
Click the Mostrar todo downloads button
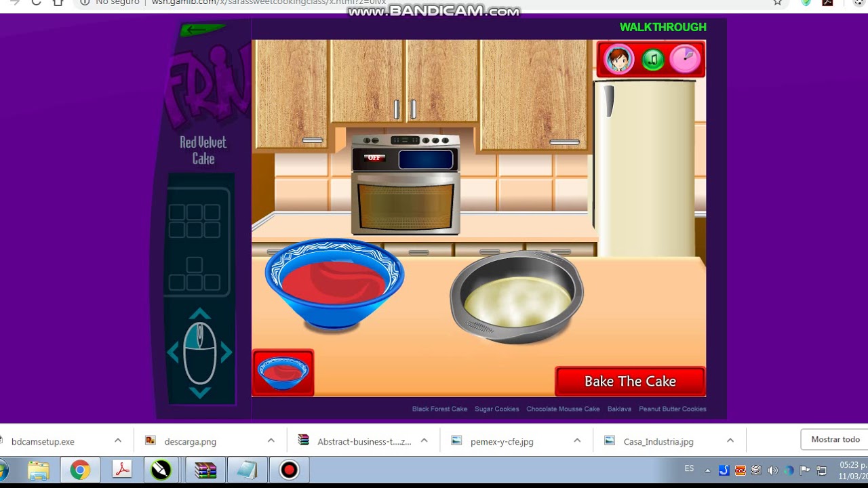click(835, 440)
